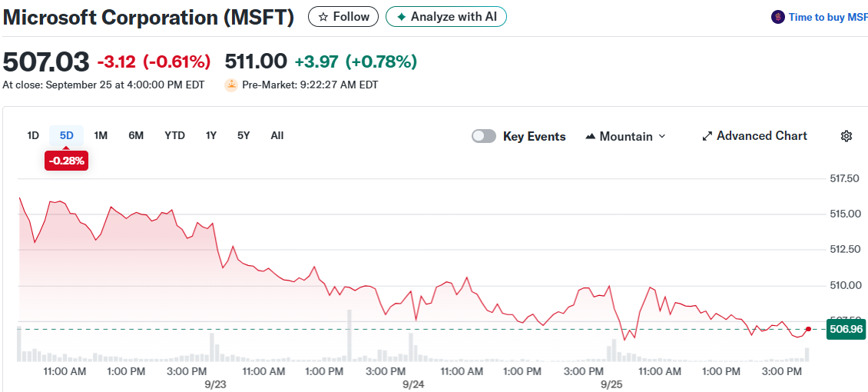Click the 512.50 y-axis label
Screen dimensions: 868x392
(844, 250)
